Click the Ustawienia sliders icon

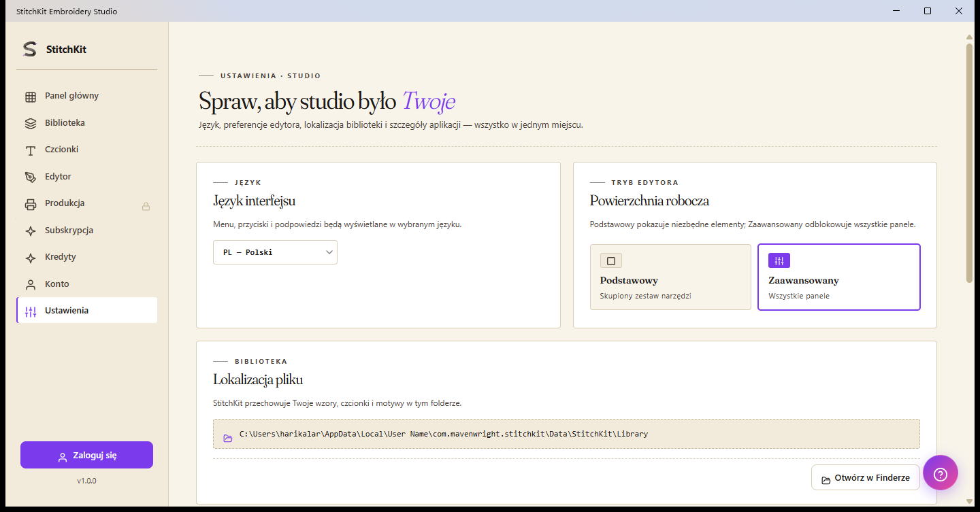(31, 311)
